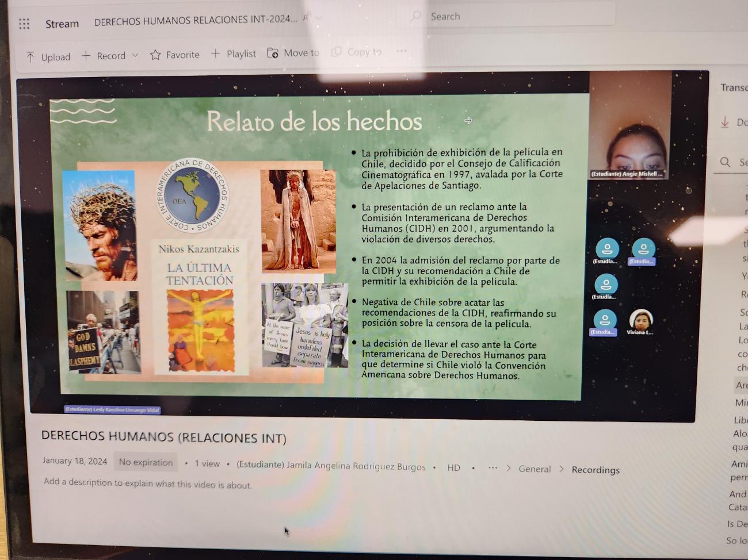The image size is (748, 560).
Task: Click the Copy to icon
Action: (337, 52)
